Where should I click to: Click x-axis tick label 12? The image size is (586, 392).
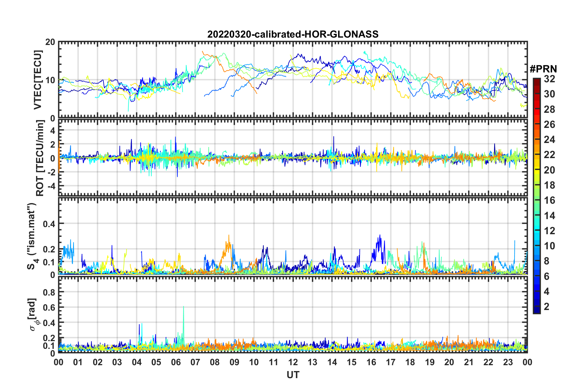(293, 362)
